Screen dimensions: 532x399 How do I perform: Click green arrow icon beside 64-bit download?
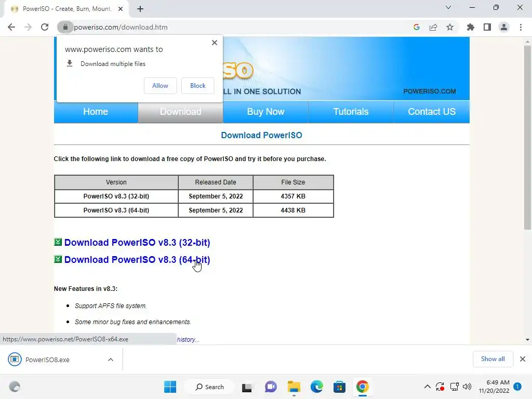tap(58, 259)
